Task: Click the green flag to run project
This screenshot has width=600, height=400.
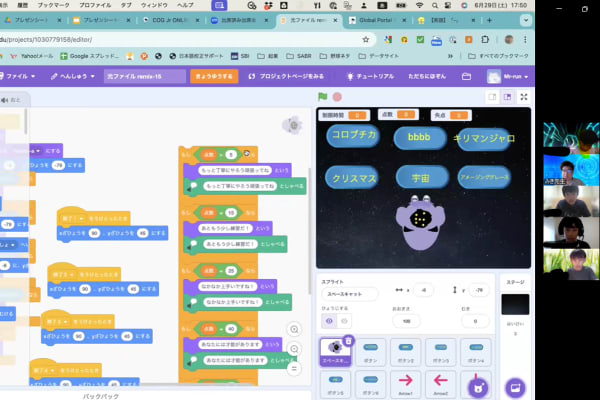Action: pyautogui.click(x=322, y=97)
